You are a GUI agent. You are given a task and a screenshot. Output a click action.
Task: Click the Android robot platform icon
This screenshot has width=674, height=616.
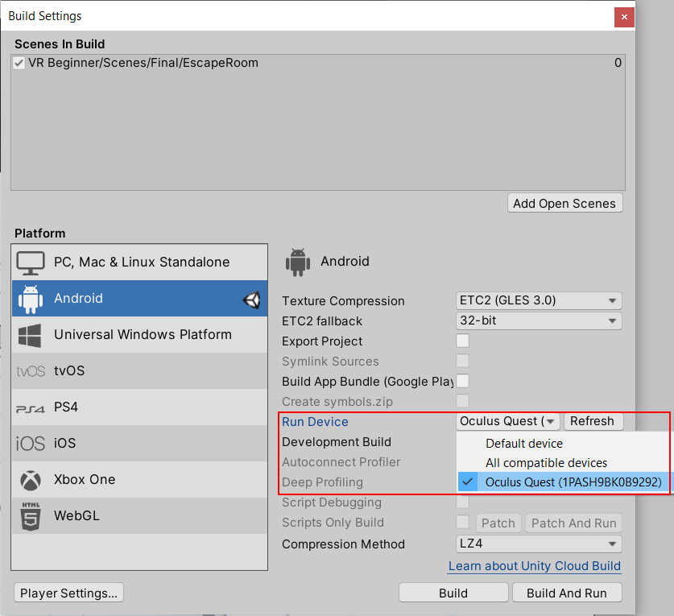pos(31,299)
